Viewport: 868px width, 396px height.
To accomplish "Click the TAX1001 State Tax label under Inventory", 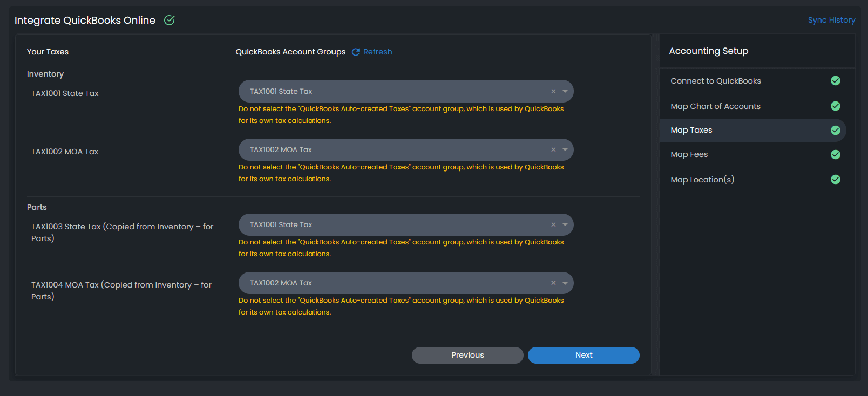I will tap(65, 93).
